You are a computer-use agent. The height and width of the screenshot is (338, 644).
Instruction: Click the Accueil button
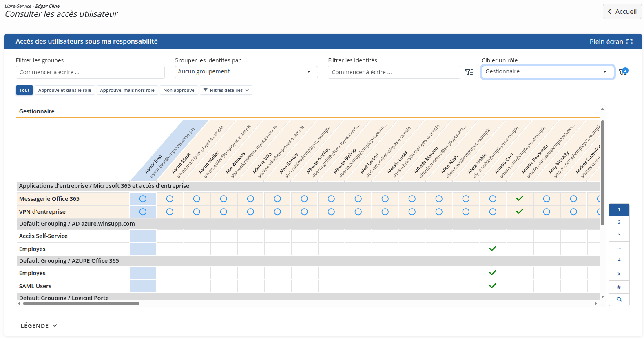622,11
